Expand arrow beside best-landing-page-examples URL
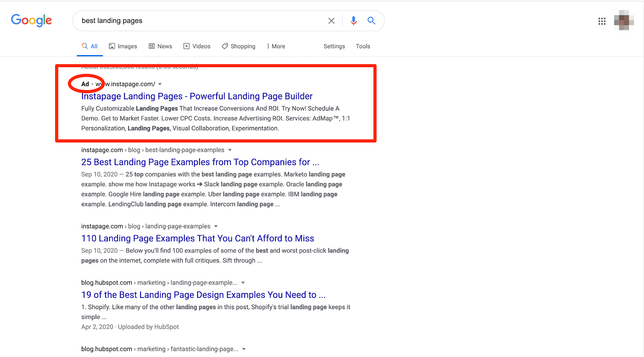The image size is (644, 357). pyautogui.click(x=230, y=150)
